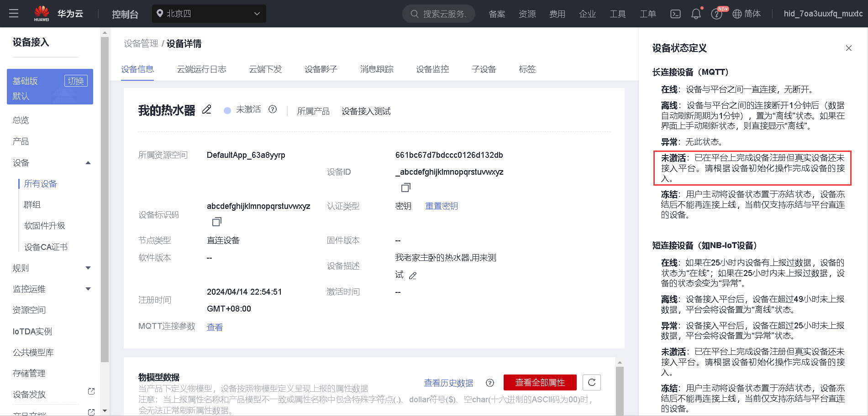Open the hamburger navigation menu
The height and width of the screenshot is (416, 868).
(14, 14)
